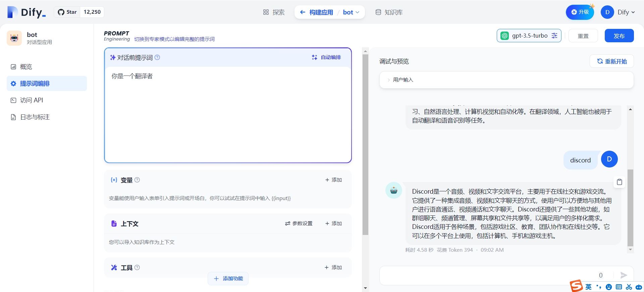This screenshot has height=292, width=644.
Task: Click the Sogou scissors icon
Action: [629, 287]
